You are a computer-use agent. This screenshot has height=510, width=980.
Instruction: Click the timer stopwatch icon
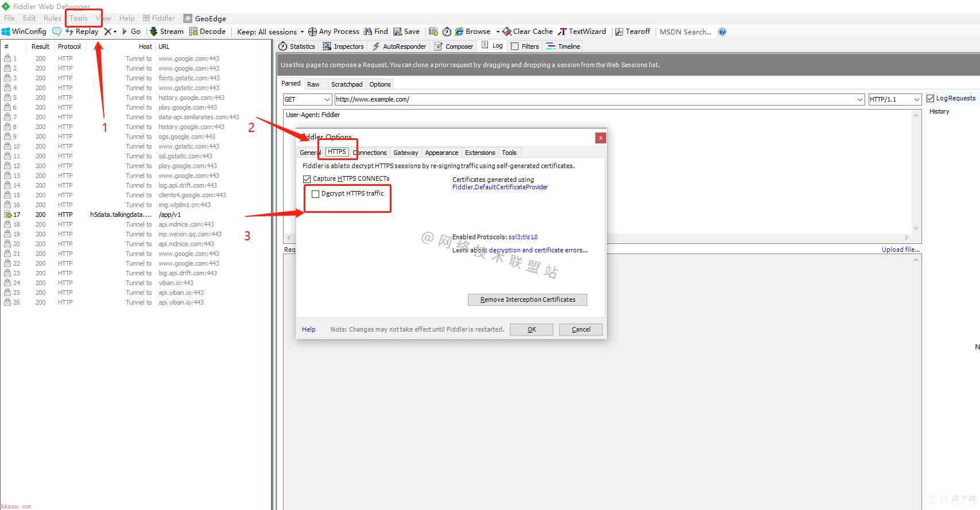point(447,32)
